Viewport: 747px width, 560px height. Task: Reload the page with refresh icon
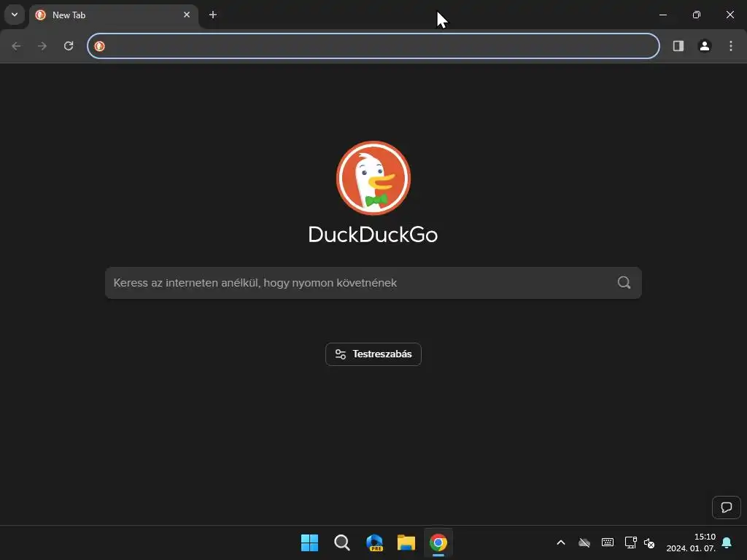click(69, 46)
